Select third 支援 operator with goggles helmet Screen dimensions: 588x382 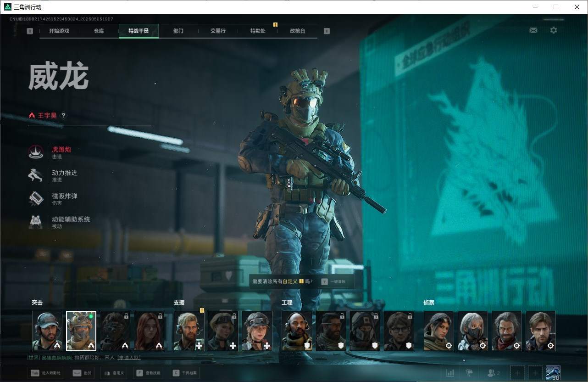tap(257, 331)
